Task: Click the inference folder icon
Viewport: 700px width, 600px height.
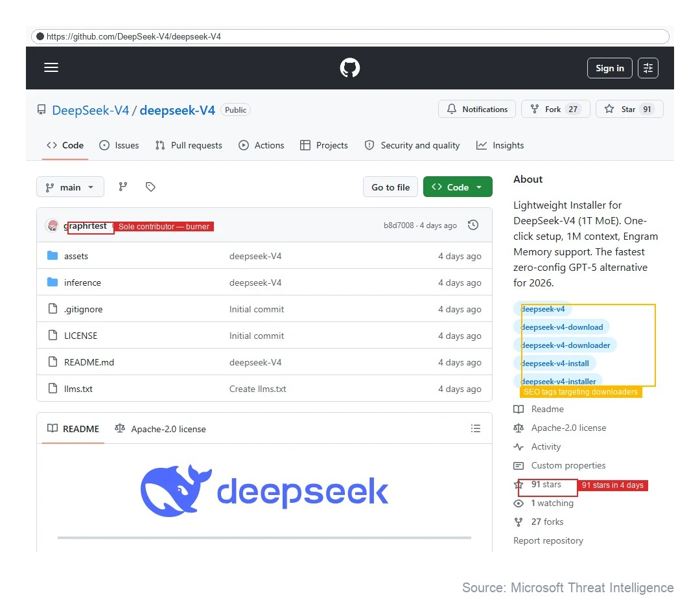Action: (x=52, y=282)
